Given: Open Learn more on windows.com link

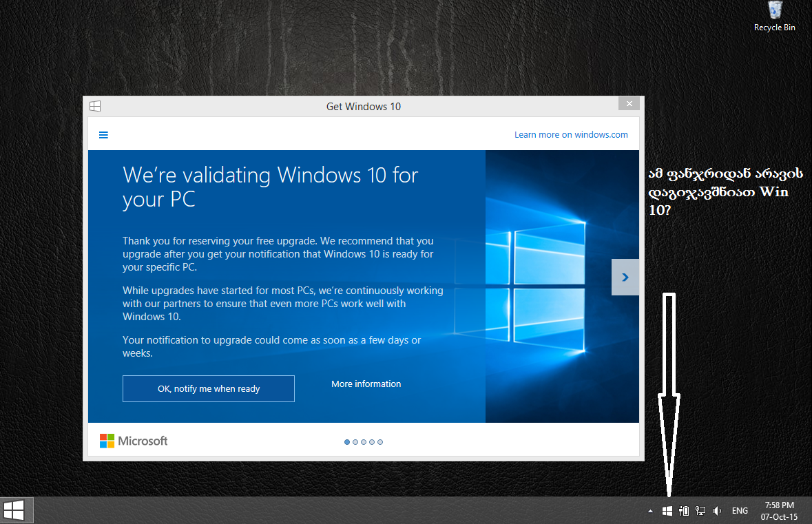Looking at the screenshot, I should click(x=571, y=135).
